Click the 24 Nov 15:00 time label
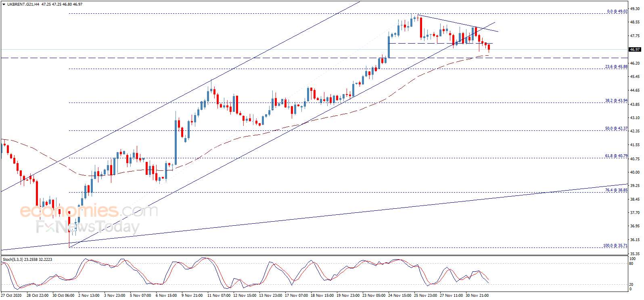 (399, 296)
